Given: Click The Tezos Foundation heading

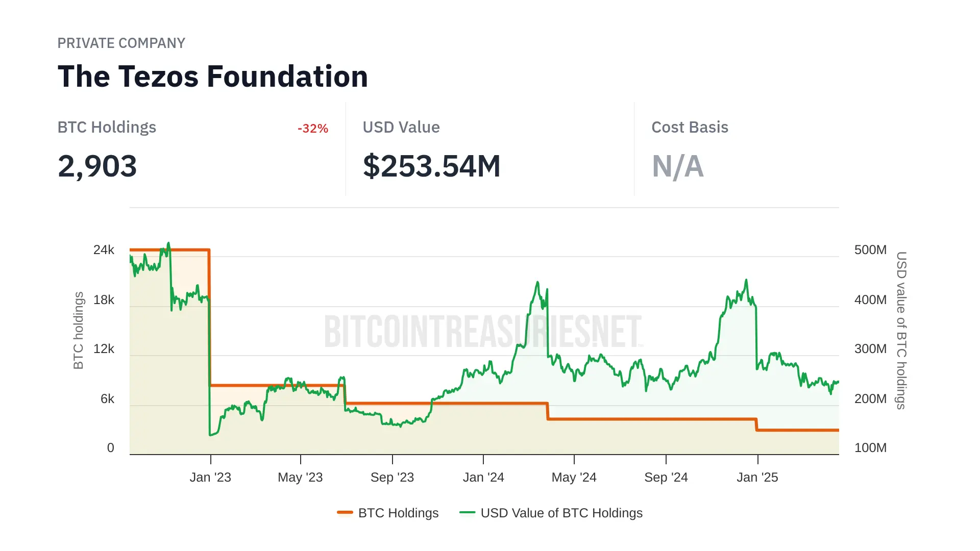Looking at the screenshot, I should pos(213,77).
